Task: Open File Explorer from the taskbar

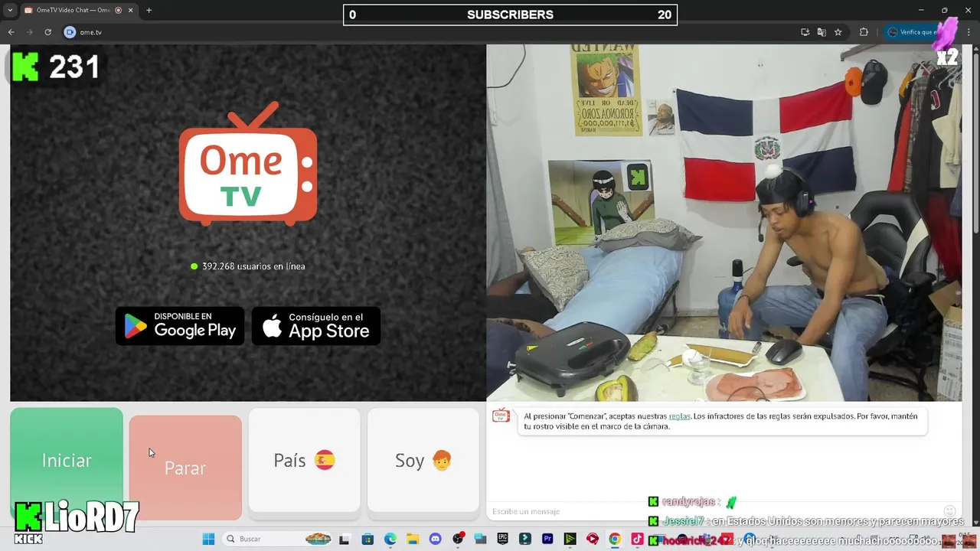Action: [413, 539]
